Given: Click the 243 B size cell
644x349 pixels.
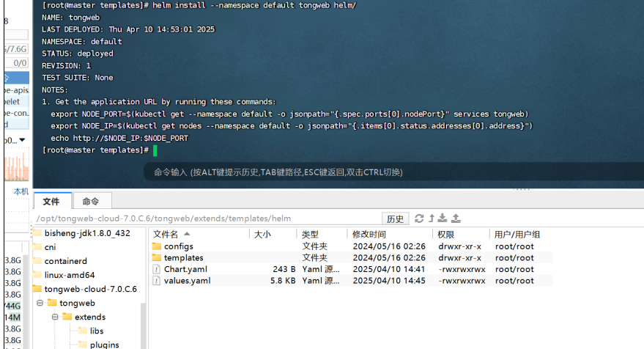Looking at the screenshot, I should 284,269.
